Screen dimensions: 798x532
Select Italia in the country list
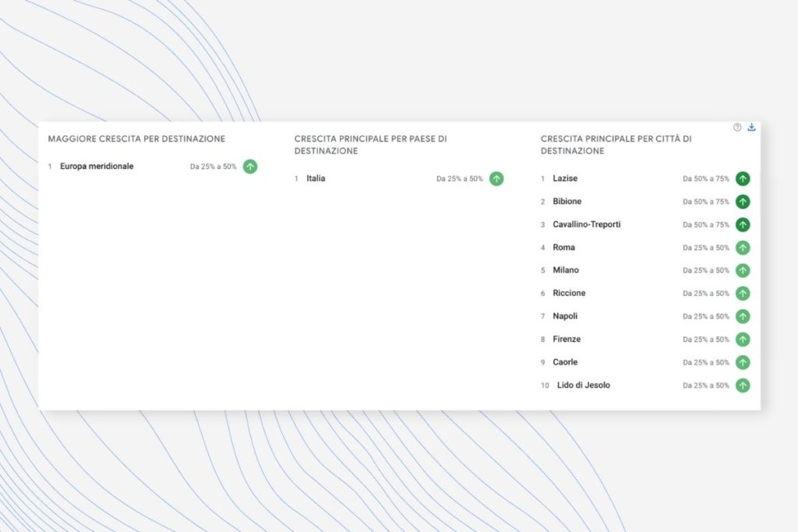pos(316,178)
